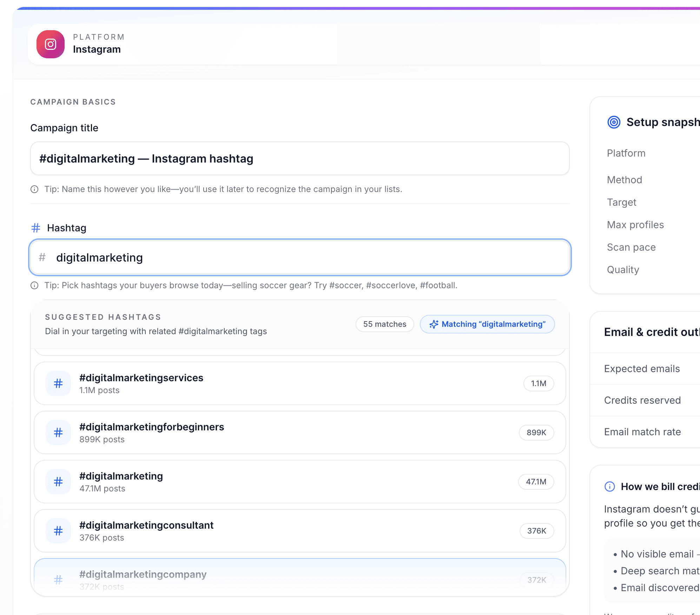
Task: Click the Setup snapshot target icon
Action: point(614,122)
